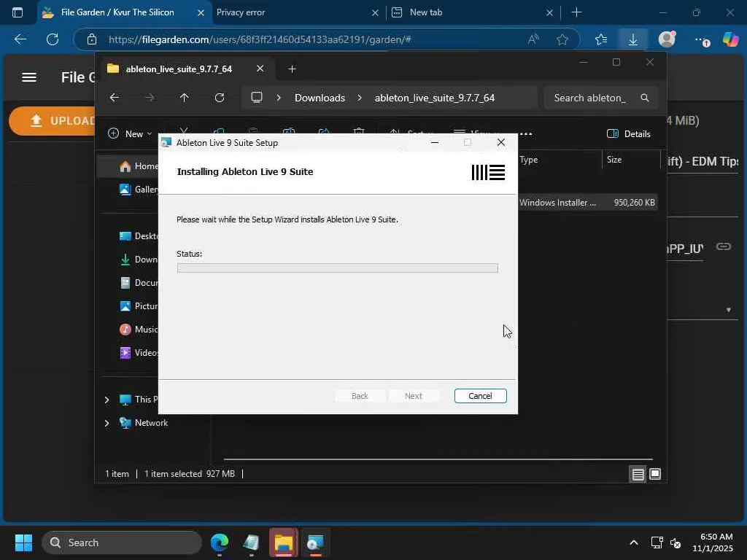The image size is (747, 560).
Task: Close the ableton_live_suite_9.7.7_64 tab
Action: pos(260,69)
